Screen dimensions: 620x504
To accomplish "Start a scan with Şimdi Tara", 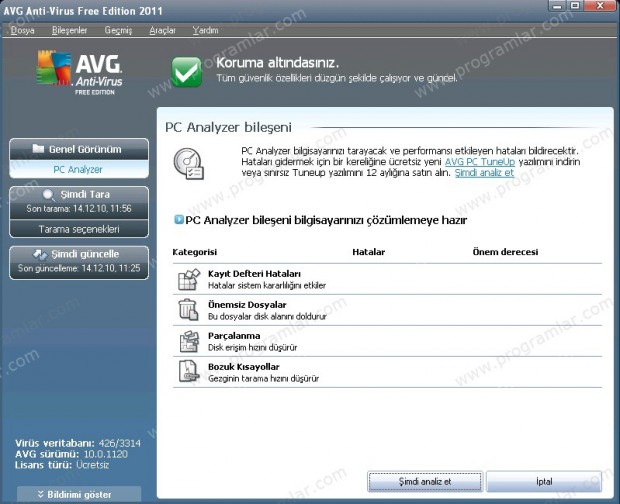I will tap(79, 202).
